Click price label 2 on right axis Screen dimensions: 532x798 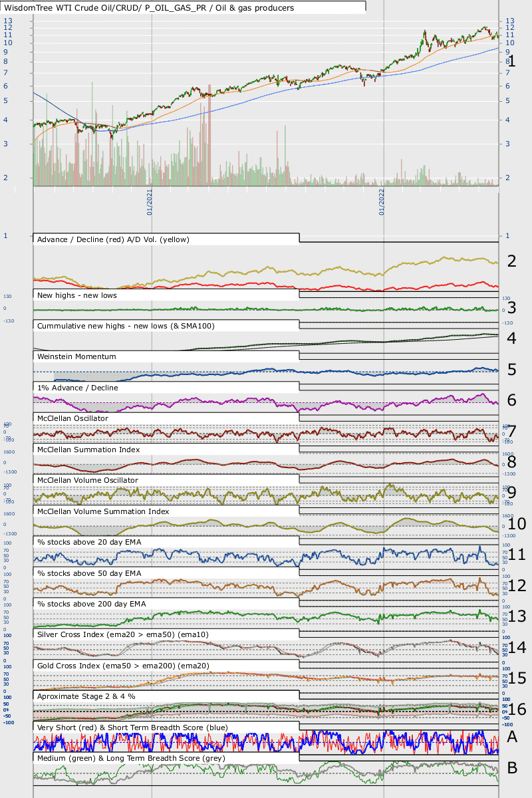tap(508, 178)
